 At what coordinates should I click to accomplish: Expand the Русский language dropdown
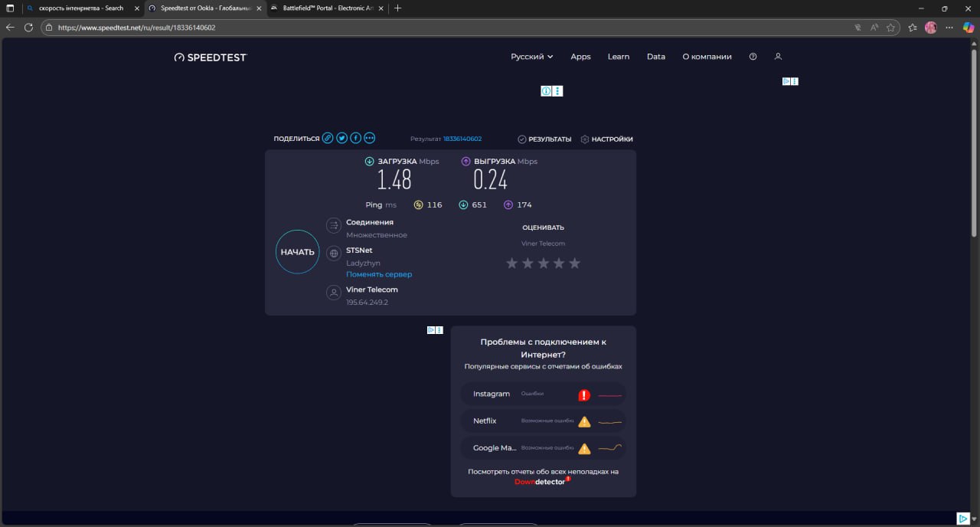532,57
